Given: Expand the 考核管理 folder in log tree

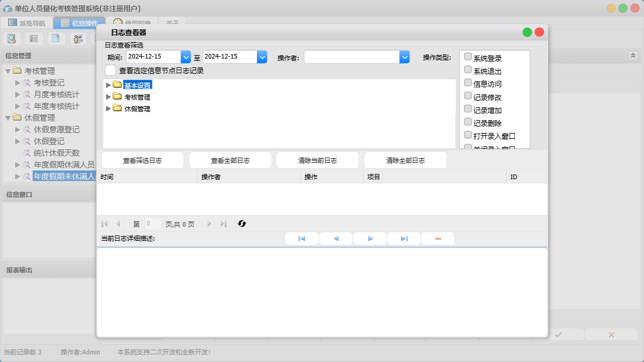Looking at the screenshot, I should pos(108,97).
